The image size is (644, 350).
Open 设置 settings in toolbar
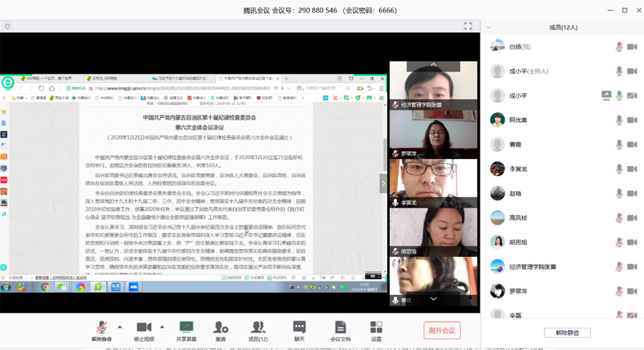(376, 328)
